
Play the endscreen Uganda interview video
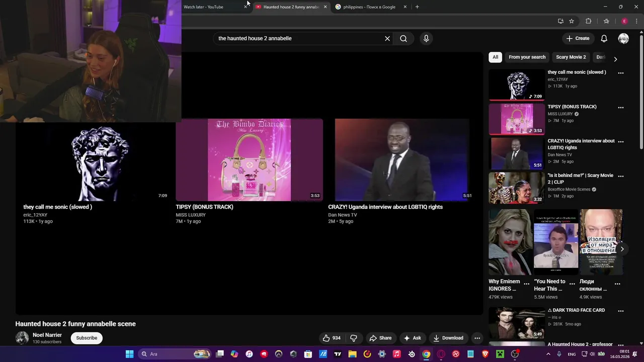pos(402,160)
